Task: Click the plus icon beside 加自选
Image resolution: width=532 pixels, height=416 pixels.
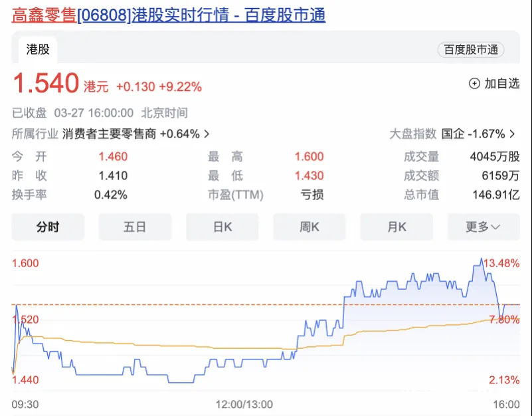Action: [474, 84]
